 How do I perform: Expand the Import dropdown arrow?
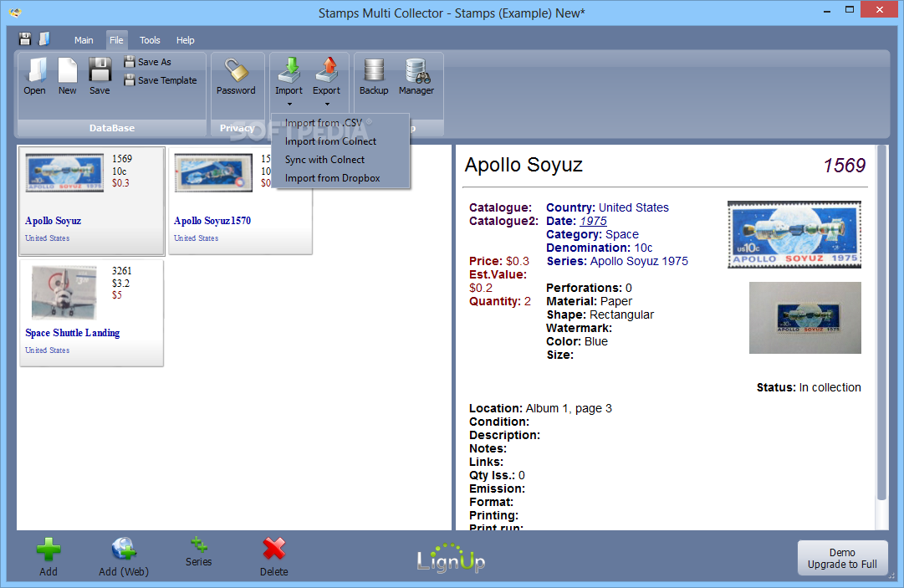pos(289,105)
